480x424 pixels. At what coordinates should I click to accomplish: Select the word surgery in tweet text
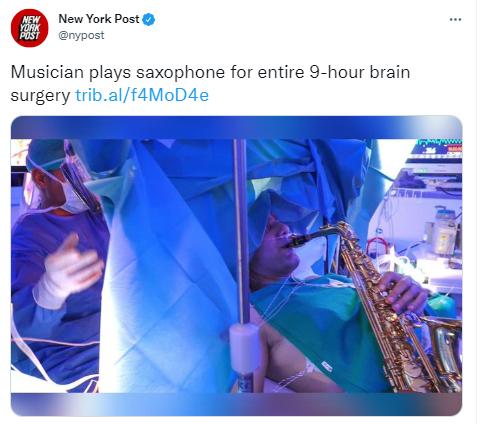pos(40,96)
